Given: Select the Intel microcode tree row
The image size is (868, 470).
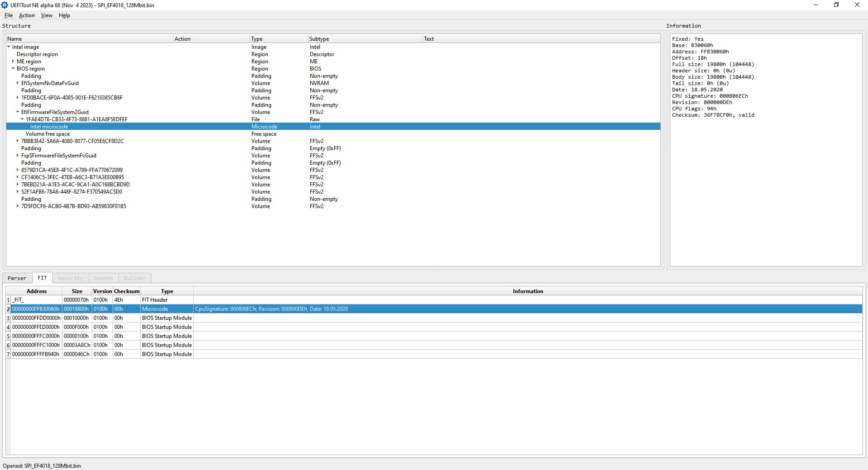Looking at the screenshot, I should (x=49, y=127).
